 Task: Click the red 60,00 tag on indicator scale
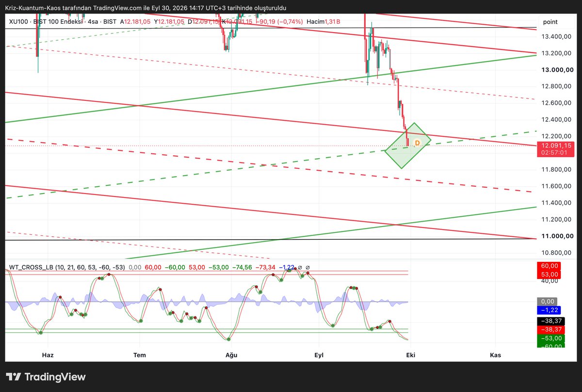click(550, 266)
